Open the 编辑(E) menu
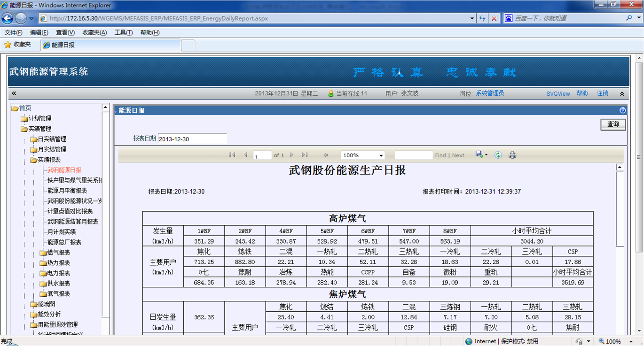Screen dimensions: 644x346 coord(39,32)
